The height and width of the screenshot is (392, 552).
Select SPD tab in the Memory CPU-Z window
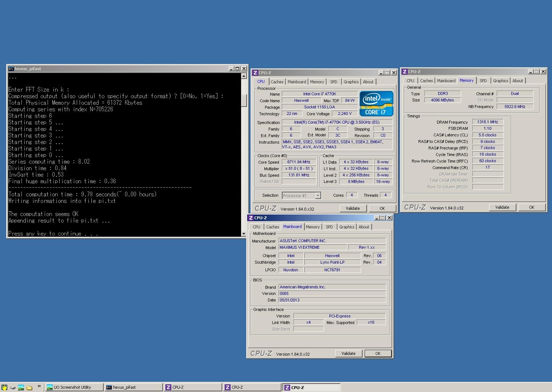pyautogui.click(x=483, y=81)
